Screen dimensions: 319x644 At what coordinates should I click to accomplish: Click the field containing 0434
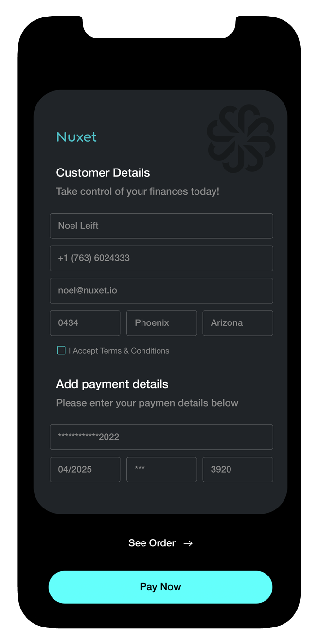coord(85,323)
